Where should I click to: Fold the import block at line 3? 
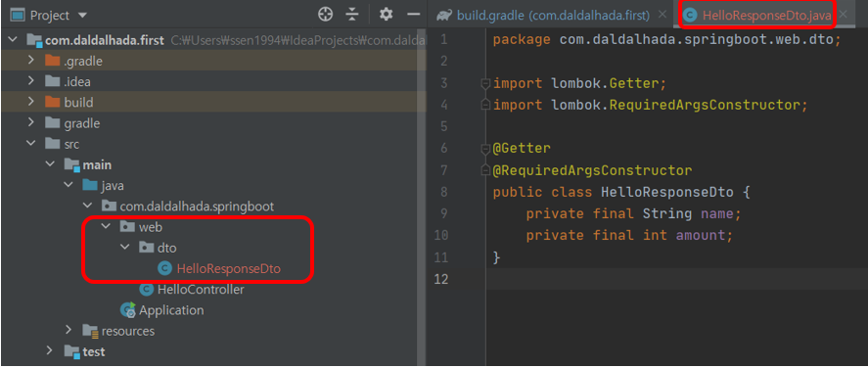pos(485,83)
